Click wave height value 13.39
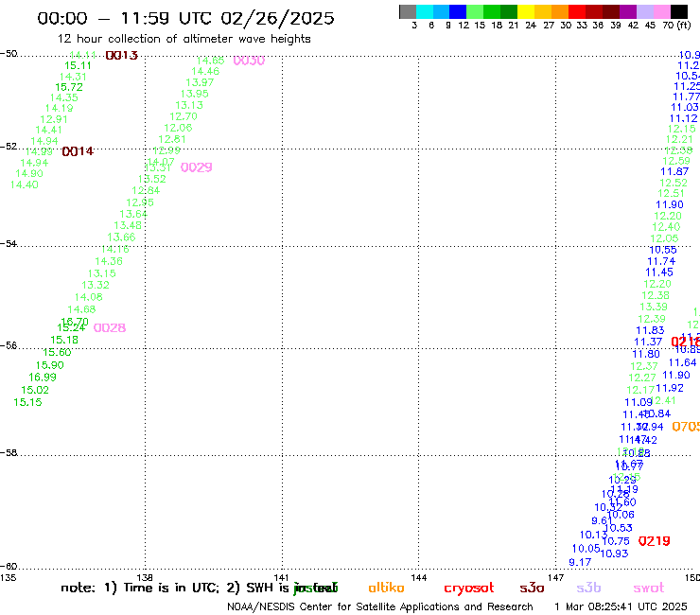The image size is (700, 615). click(x=654, y=307)
